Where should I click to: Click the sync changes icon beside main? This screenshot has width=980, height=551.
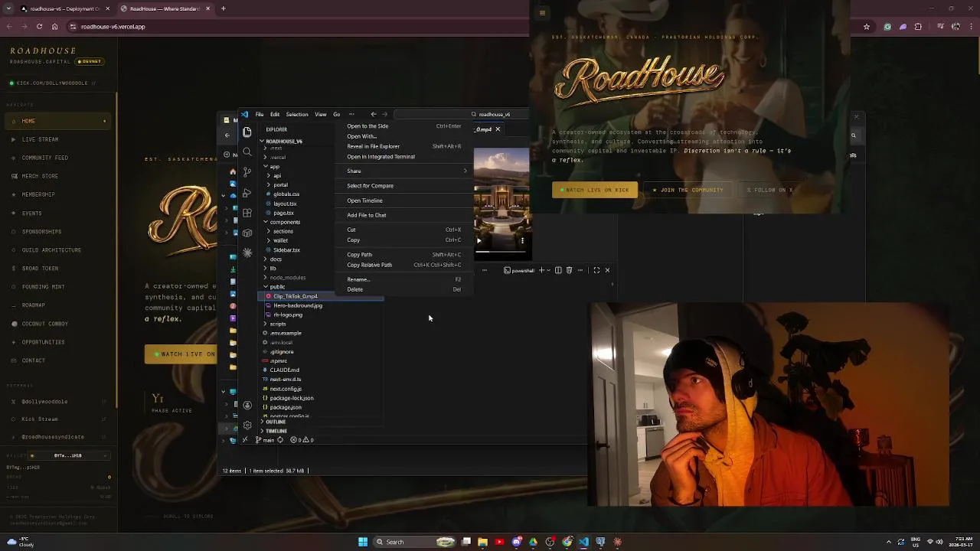280,440
